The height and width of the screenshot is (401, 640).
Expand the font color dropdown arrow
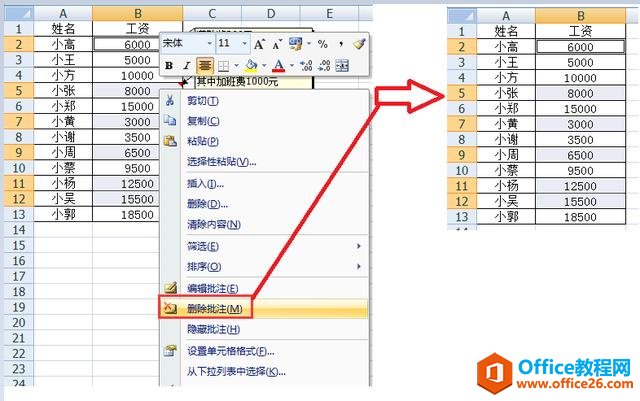pos(291,65)
